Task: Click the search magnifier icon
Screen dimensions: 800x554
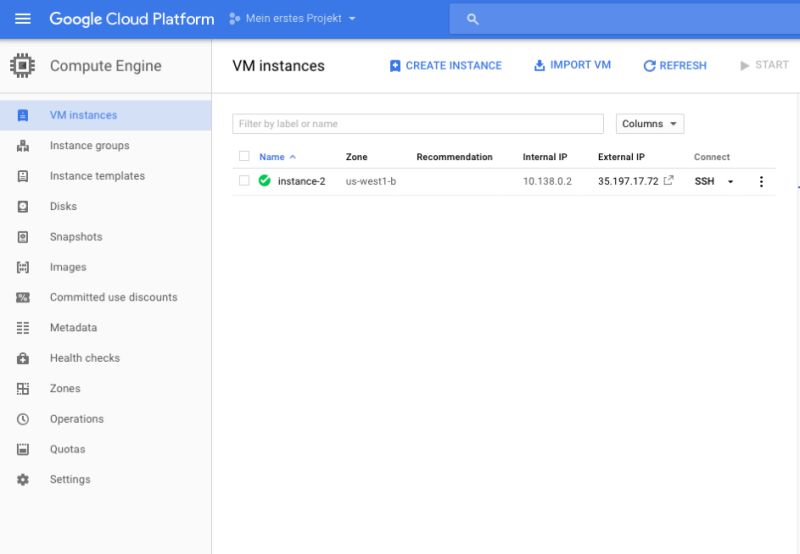Action: click(472, 19)
